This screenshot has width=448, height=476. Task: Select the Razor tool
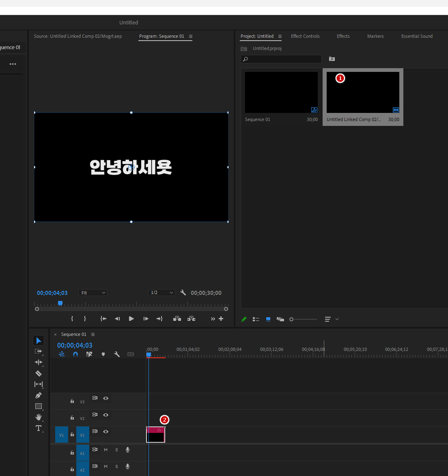tap(39, 373)
